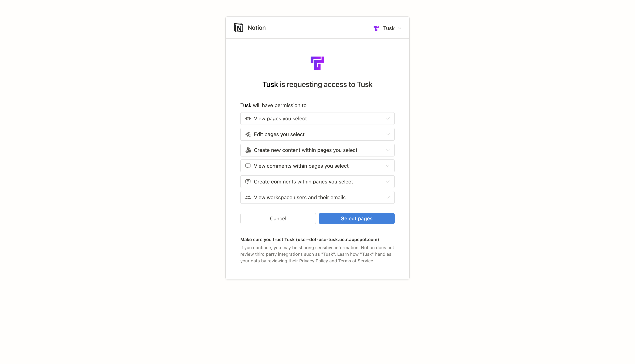Image resolution: width=635 pixels, height=364 pixels.
Task: Click the small Tusk workspace icon in header
Action: coord(376,28)
